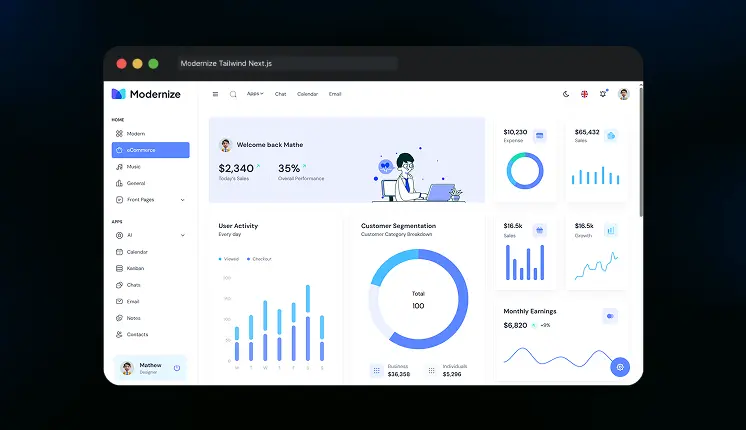Click the $2,340 Today's Sales value
The image size is (746, 430).
pyautogui.click(x=236, y=168)
